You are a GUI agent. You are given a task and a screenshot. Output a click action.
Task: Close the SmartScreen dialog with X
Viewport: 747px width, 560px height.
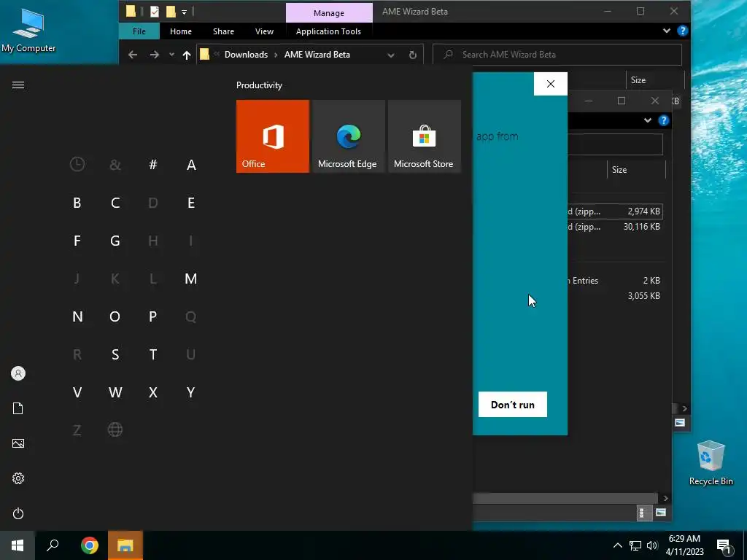551,84
